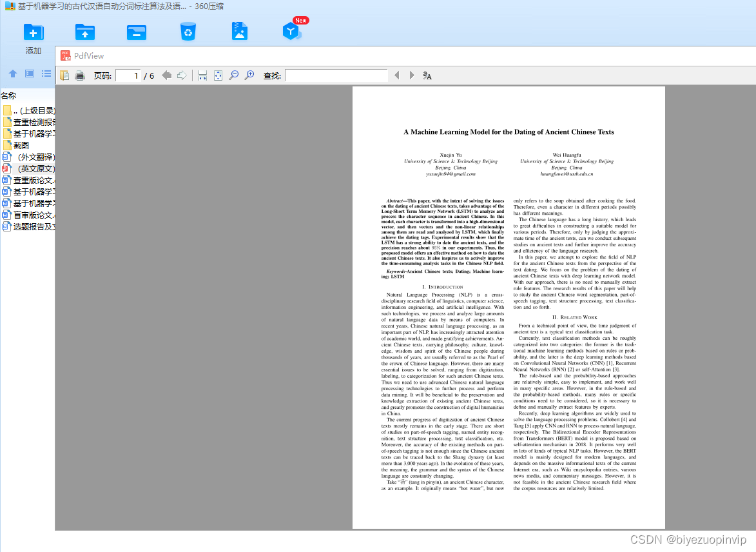Image resolution: width=756 pixels, height=552 pixels.
Task: Select the 盲审版论文 document
Action: (x=28, y=215)
